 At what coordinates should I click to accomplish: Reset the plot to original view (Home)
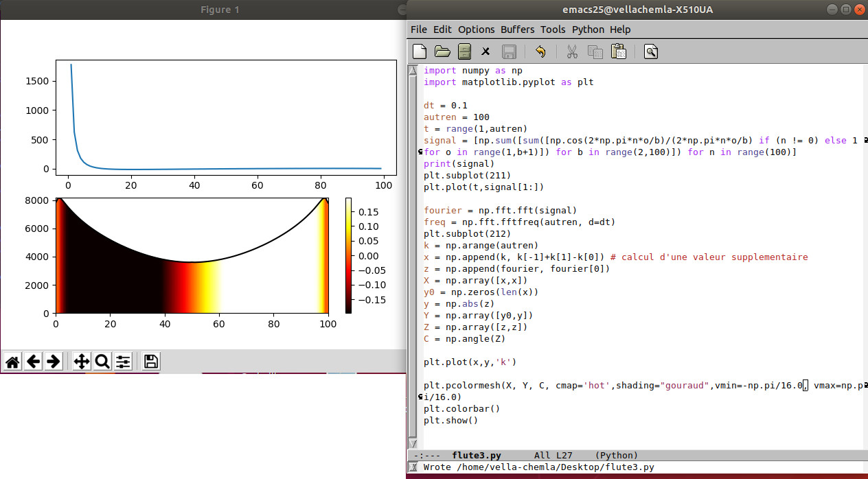(12, 362)
